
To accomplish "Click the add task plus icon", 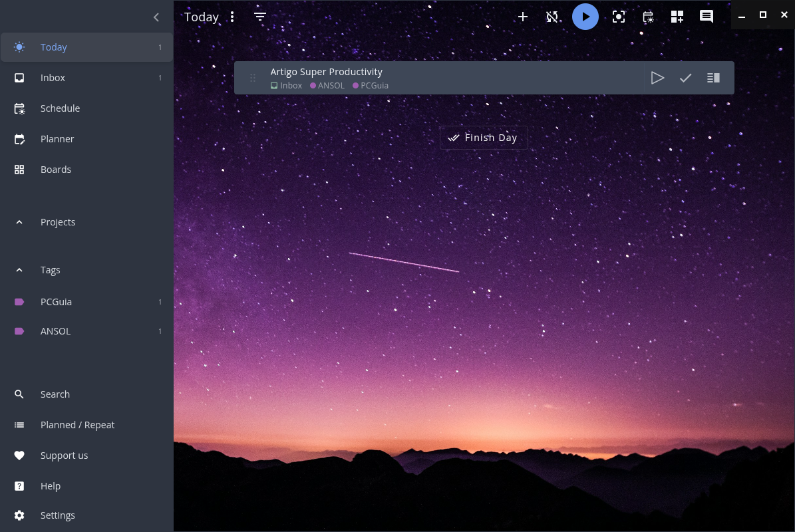I will 523,17.
